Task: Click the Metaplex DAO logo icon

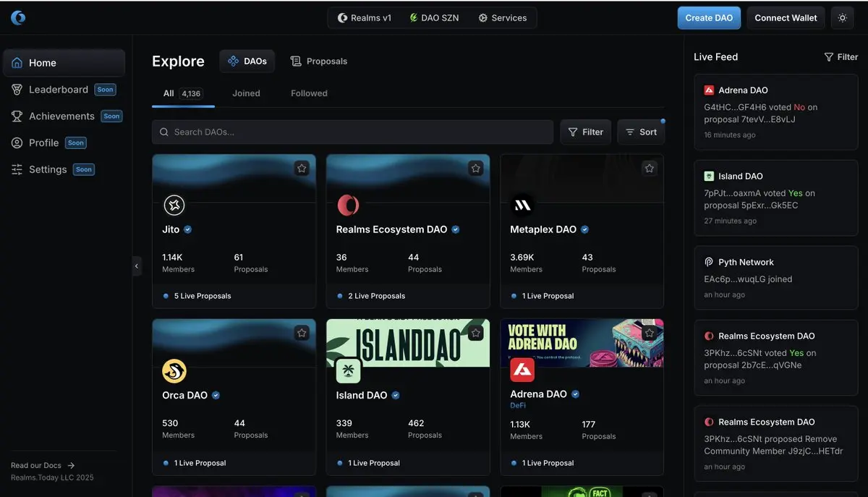Action: click(522, 205)
